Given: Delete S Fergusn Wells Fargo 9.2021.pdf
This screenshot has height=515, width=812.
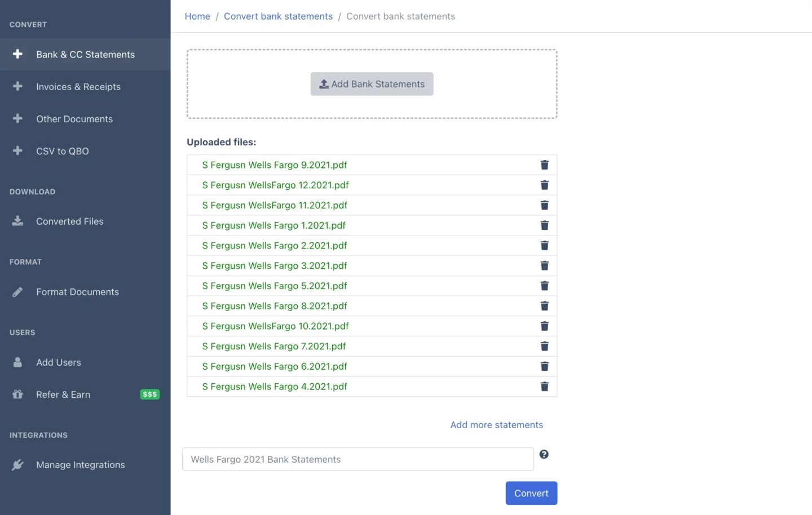Looking at the screenshot, I should tap(544, 165).
